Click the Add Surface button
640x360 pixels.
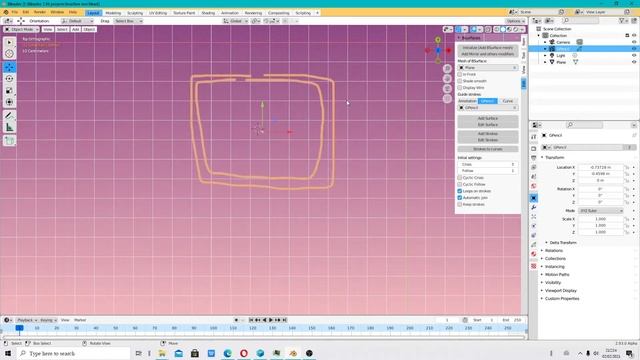click(x=488, y=118)
